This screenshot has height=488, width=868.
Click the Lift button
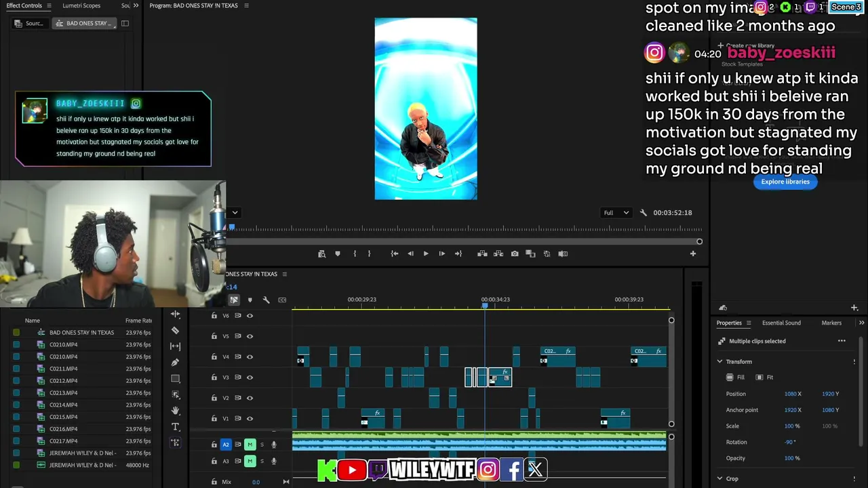coord(482,253)
